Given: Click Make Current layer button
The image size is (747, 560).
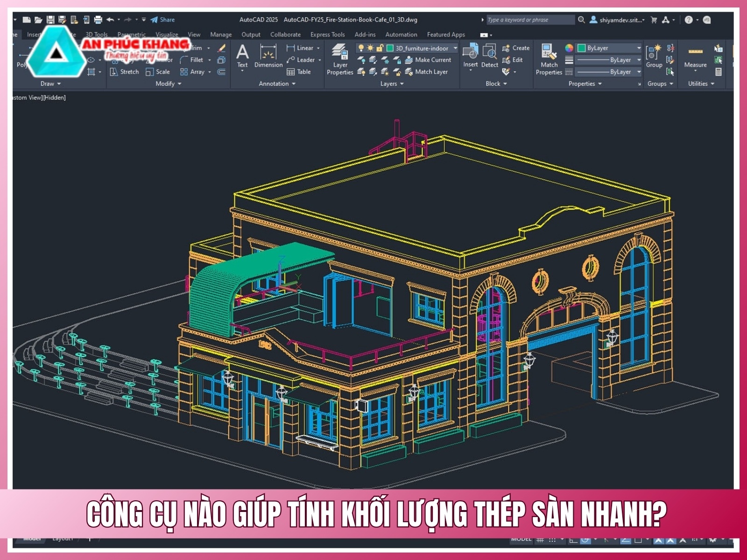Looking at the screenshot, I should tap(428, 60).
